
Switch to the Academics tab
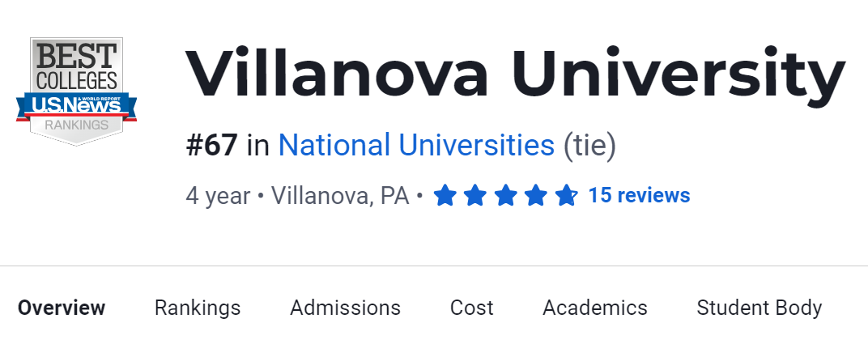click(x=595, y=308)
